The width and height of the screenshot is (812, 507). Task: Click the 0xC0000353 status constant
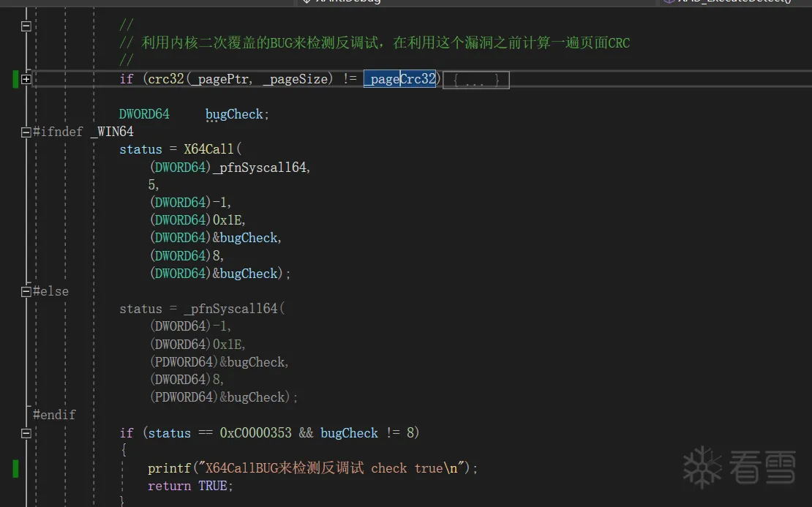click(256, 433)
